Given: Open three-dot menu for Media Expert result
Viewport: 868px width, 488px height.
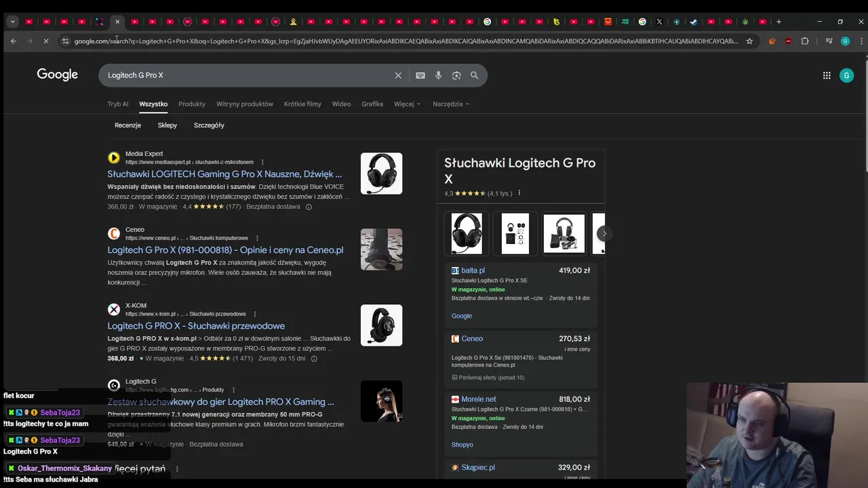Looking at the screenshot, I should click(262, 162).
